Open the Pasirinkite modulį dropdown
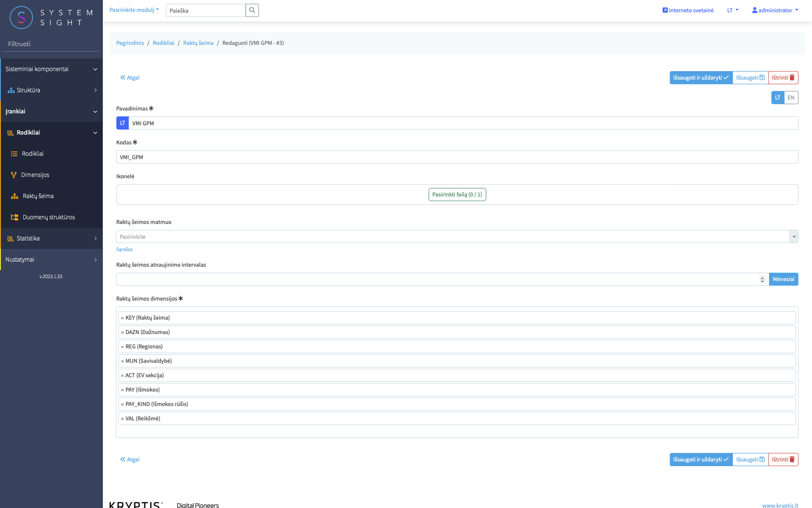812x508 pixels. click(134, 10)
